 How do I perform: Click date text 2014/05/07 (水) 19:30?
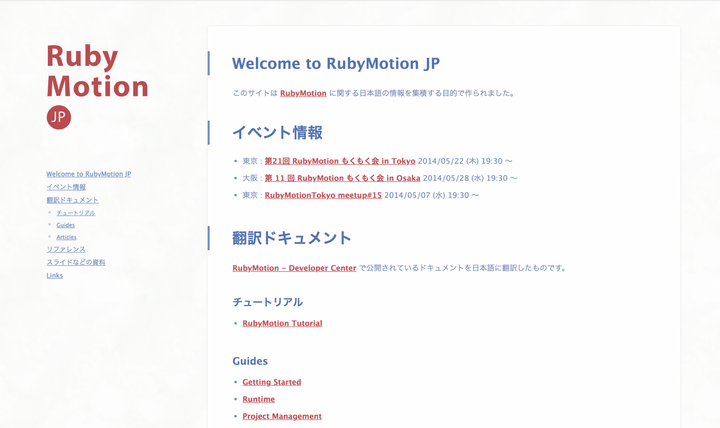(427, 195)
